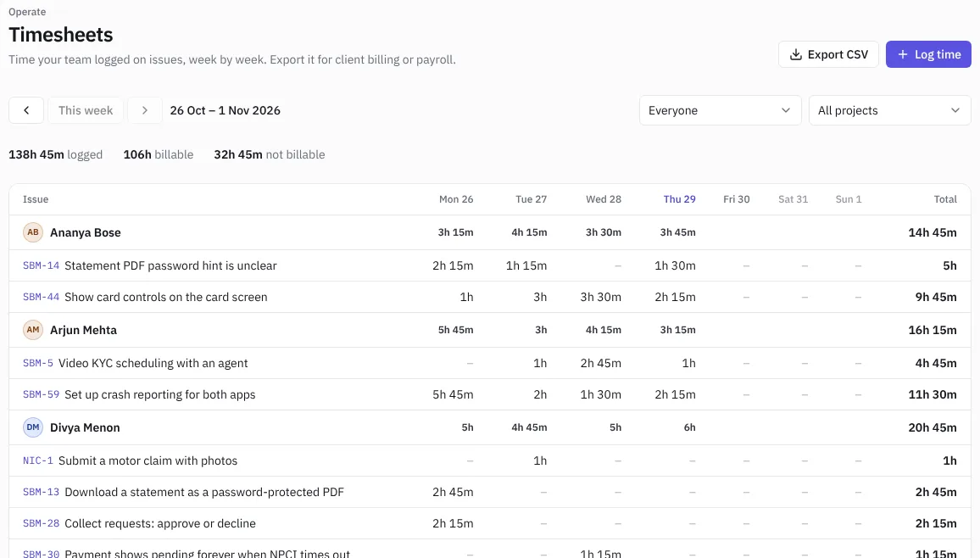The image size is (980, 558).
Task: Open issue link SBM-44
Action: tap(42, 297)
